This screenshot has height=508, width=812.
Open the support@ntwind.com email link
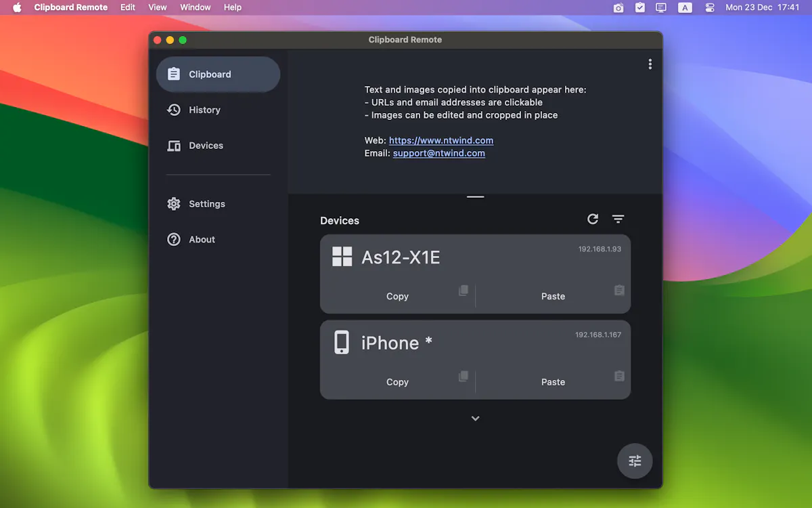point(439,153)
